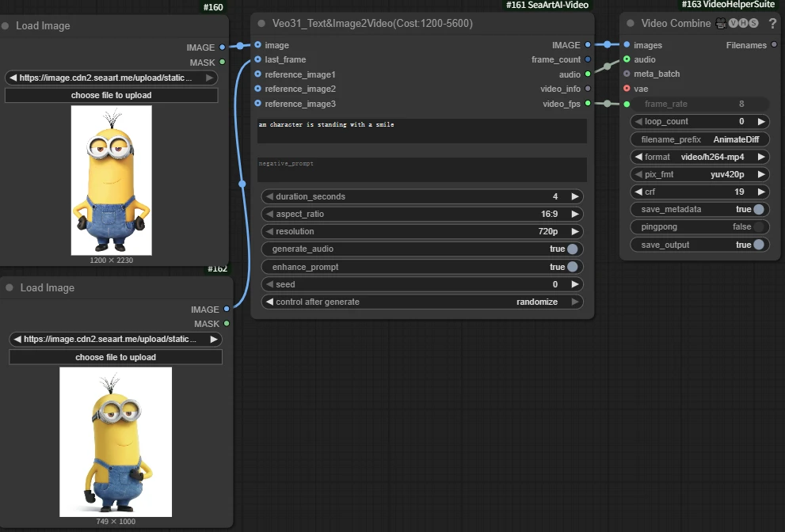Open the aspect_ratio dropdown
Viewport: 785px width, 532px height.
coord(422,215)
